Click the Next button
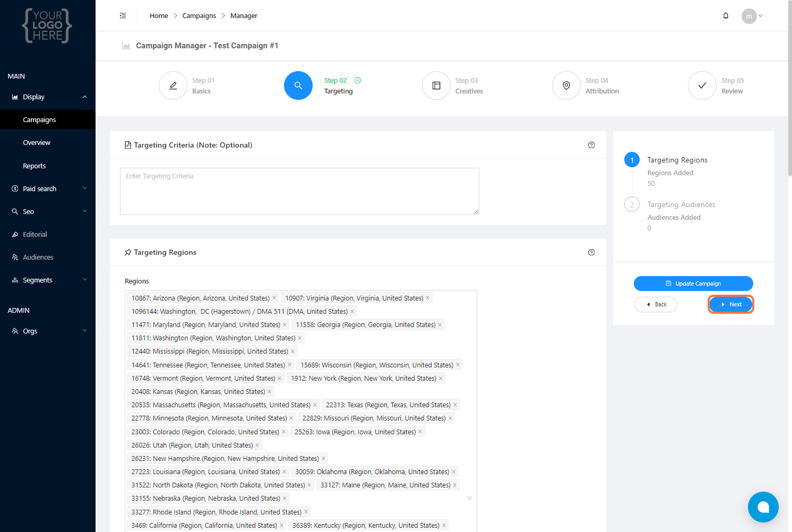 tap(730, 304)
